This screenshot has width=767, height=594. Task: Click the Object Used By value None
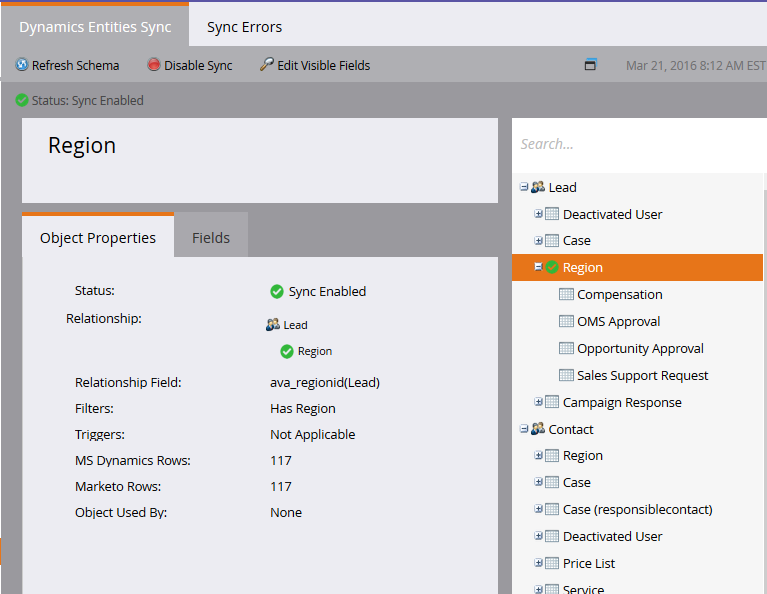286,512
